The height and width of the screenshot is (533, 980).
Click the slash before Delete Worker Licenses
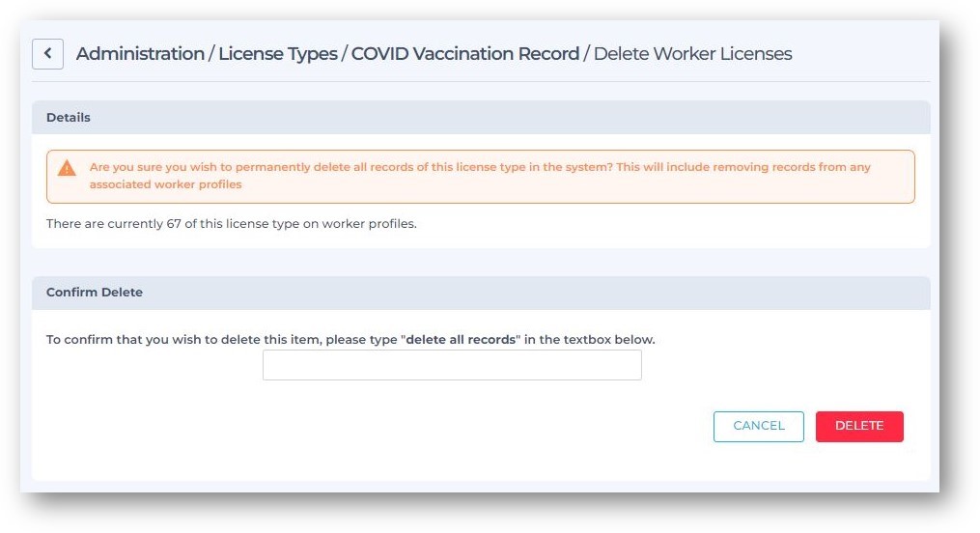(x=586, y=54)
